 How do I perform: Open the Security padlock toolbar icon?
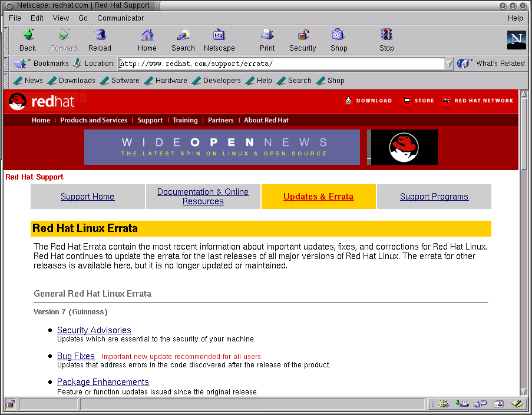(x=303, y=35)
